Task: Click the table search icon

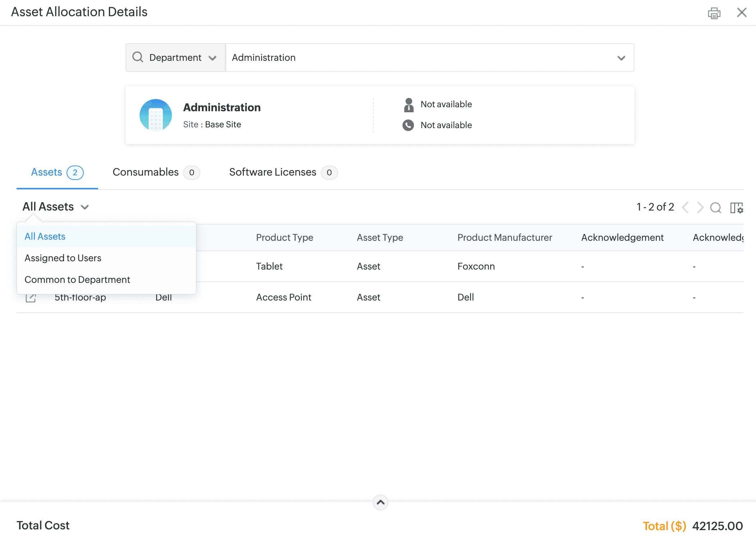Action: coord(715,208)
